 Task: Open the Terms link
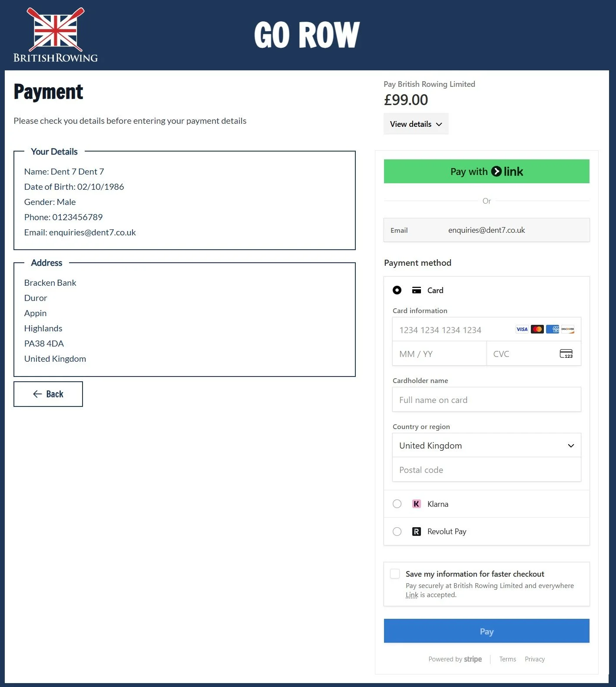[507, 659]
